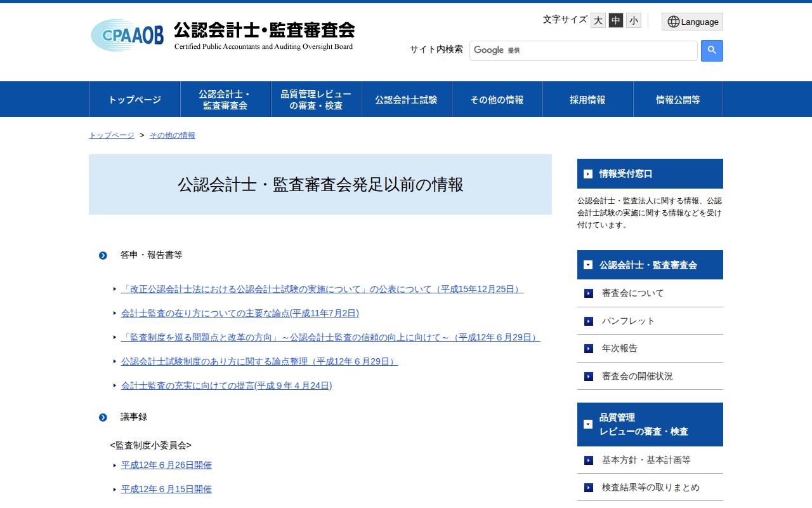This screenshot has width=812, height=508.
Task: Open sidebar item 基本方針・基本計画等
Action: tap(646, 460)
